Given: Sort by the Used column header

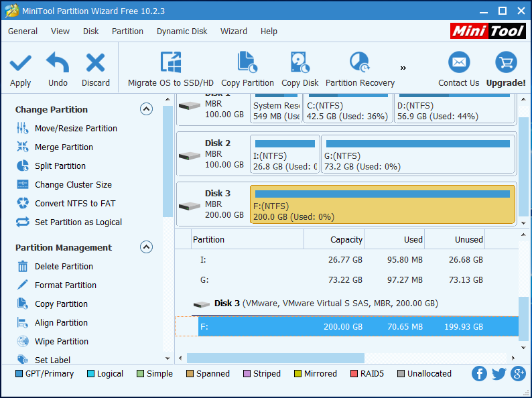Looking at the screenshot, I should click(394, 240).
